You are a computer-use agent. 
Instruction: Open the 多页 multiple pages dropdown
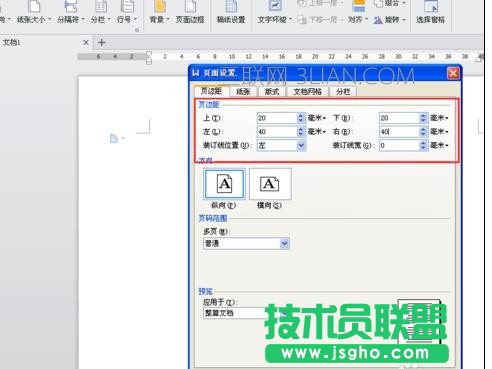coord(246,244)
